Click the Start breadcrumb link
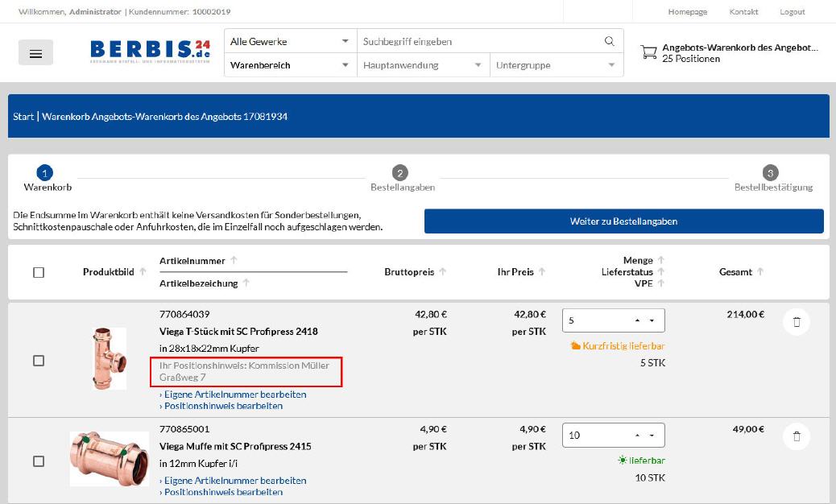This screenshot has height=504, width=836. point(23,117)
